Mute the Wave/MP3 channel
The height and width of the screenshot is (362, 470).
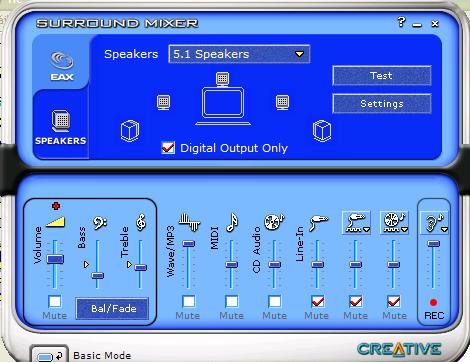(x=189, y=302)
